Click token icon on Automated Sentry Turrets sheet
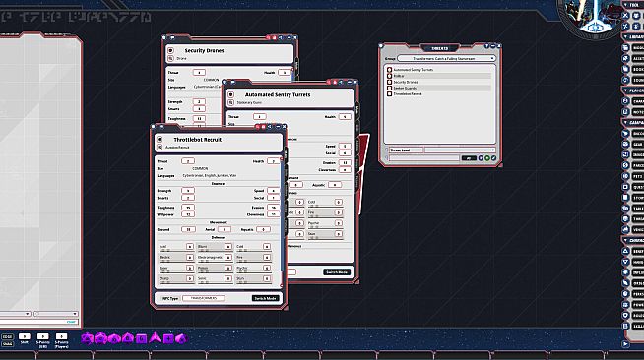This screenshot has height=360, width=644. click(x=230, y=94)
